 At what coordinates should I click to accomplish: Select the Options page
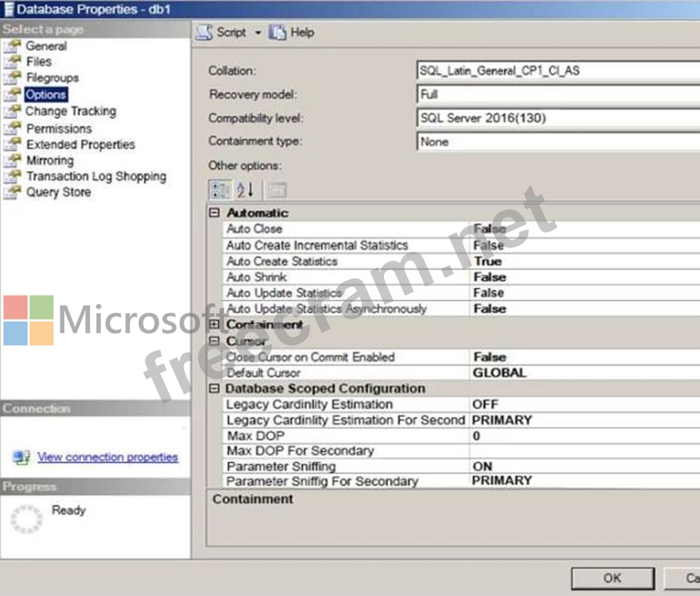tap(45, 94)
